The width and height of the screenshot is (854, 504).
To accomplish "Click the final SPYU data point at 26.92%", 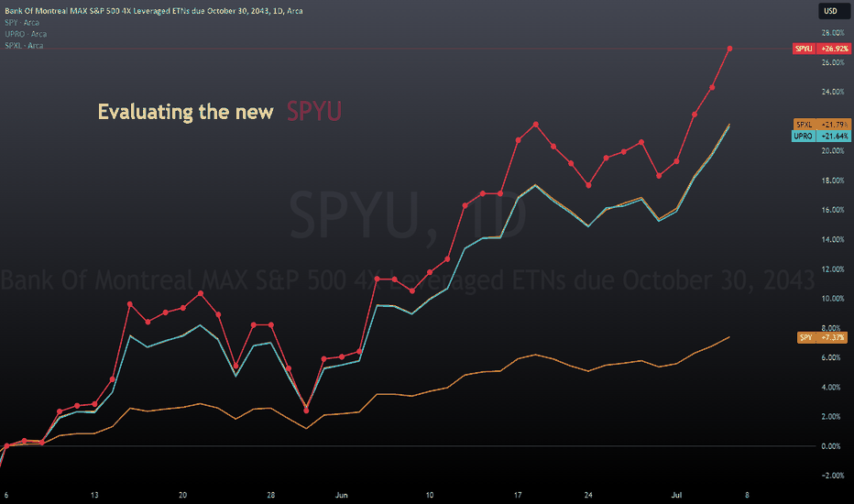I will tap(729, 49).
